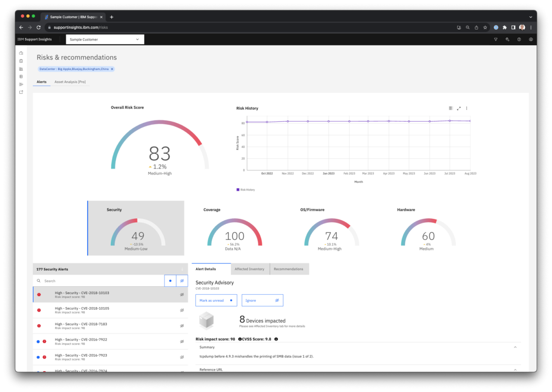Ignore CVE-2018-10103 via its row eye icon
Screen dimensions: 552x392
click(x=182, y=295)
